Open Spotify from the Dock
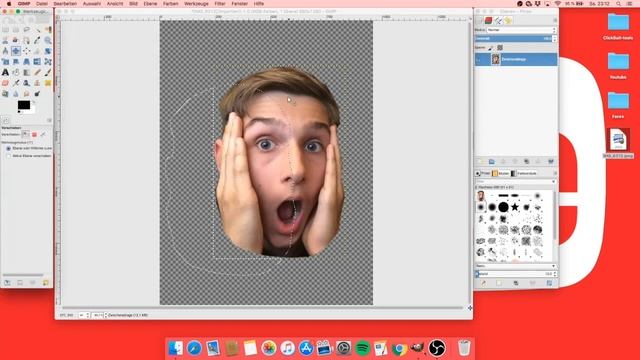Viewport: 640px width, 360px height. (x=362, y=348)
